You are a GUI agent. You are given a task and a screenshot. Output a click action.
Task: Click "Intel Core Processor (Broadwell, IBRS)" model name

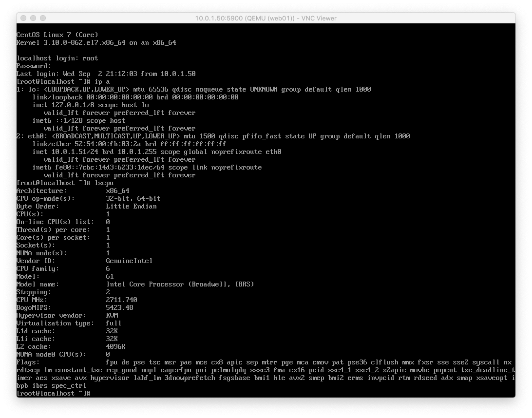180,285
